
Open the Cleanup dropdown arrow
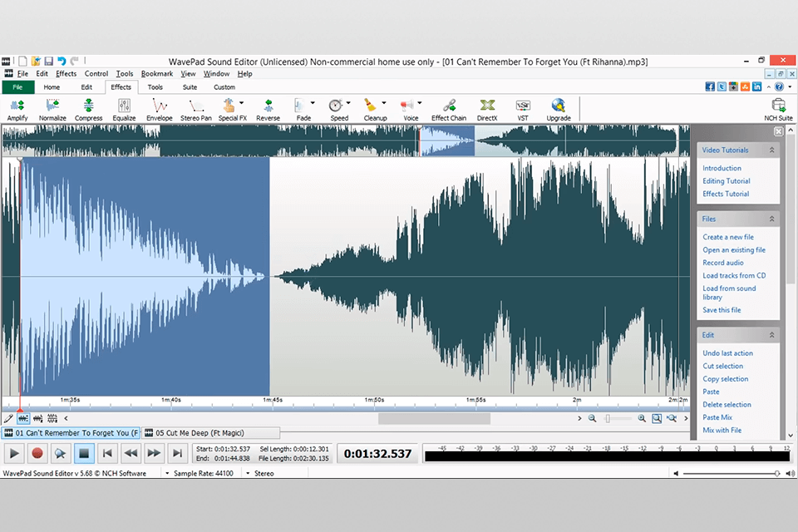tap(384, 103)
